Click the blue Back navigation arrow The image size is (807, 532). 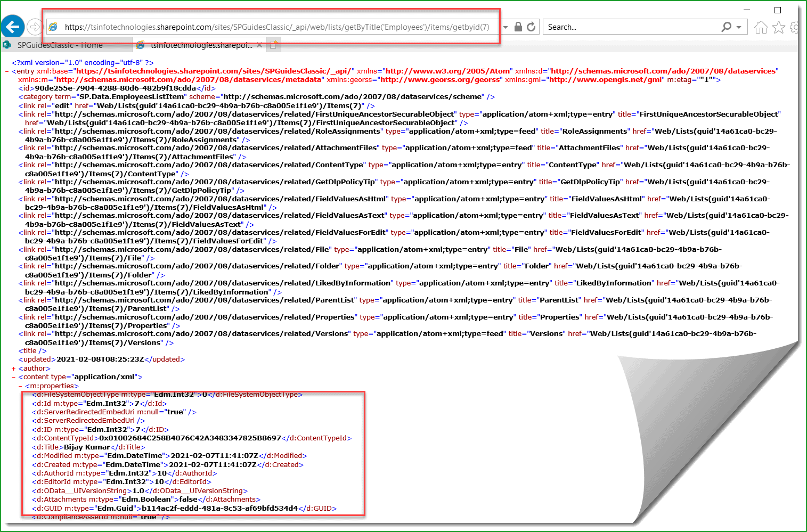coord(12,27)
